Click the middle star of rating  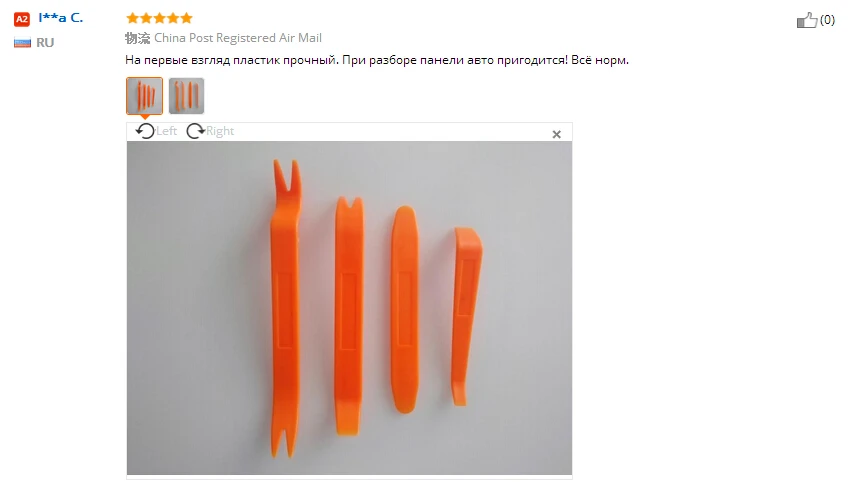pyautogui.click(x=159, y=18)
